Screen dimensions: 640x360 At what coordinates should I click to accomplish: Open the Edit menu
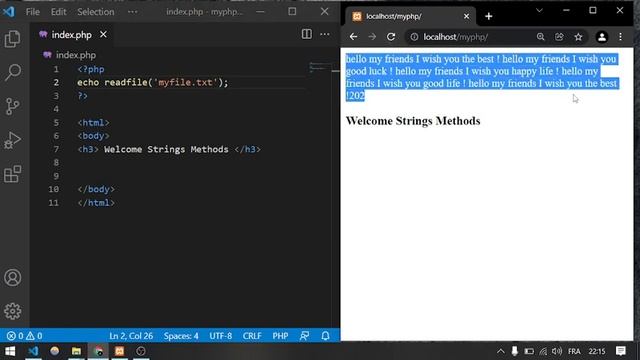tap(58, 12)
